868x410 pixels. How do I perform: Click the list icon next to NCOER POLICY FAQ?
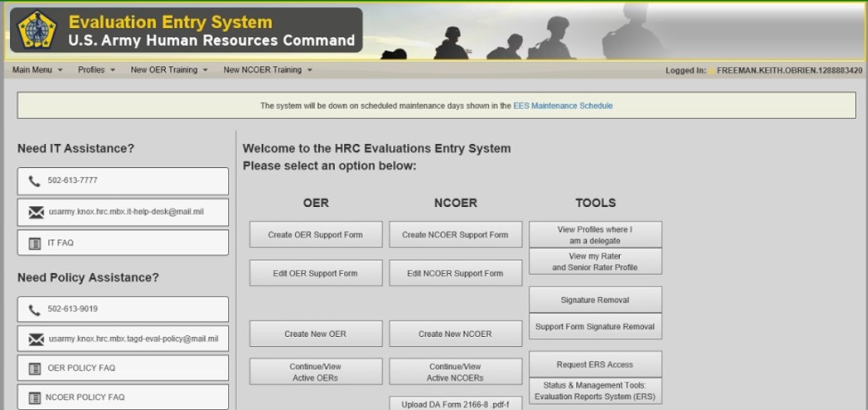pos(35,398)
